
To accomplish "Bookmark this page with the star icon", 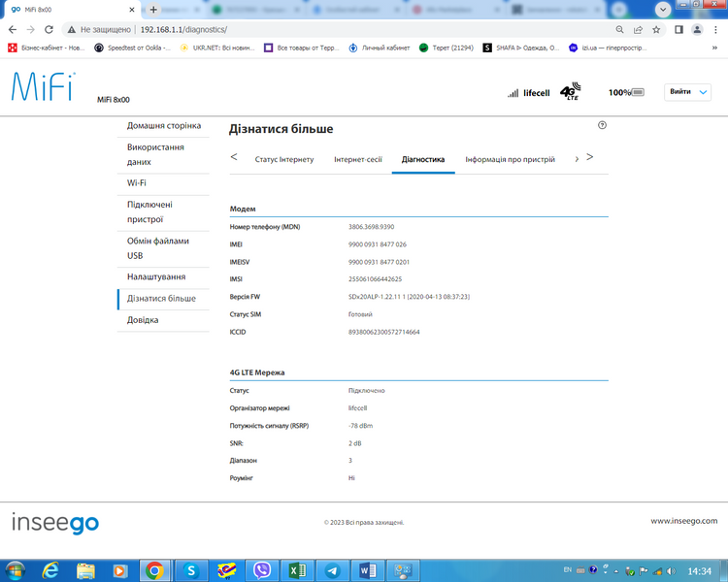I will tap(656, 30).
